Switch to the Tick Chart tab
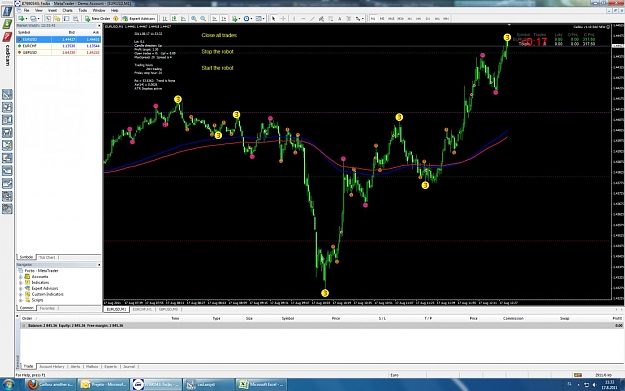The image size is (625, 391). [x=47, y=257]
